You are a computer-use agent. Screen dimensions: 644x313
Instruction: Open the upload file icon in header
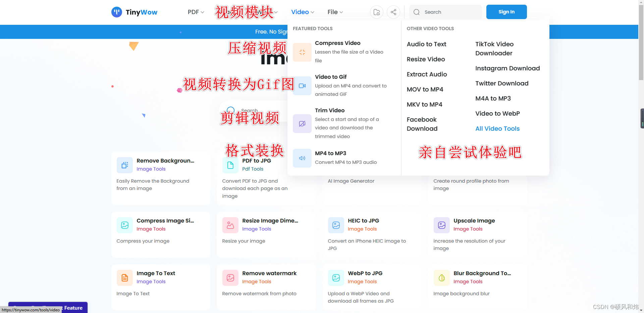(x=376, y=12)
